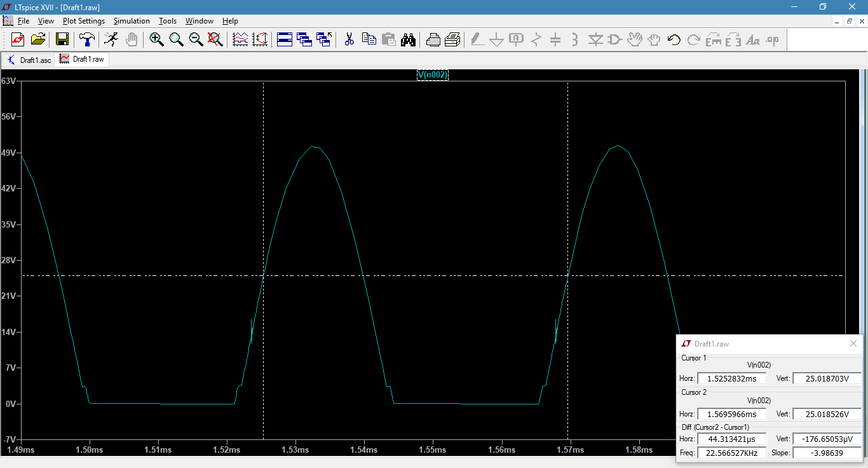Click the V(n002) trace label
The image size is (868, 468).
432,75
